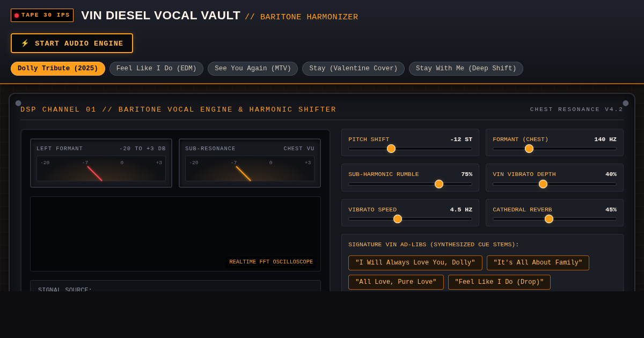Viewport: 644px width, 338px height.
Task: Click the BARITONE HARMONIZER subtitle
Action: coord(302,17)
